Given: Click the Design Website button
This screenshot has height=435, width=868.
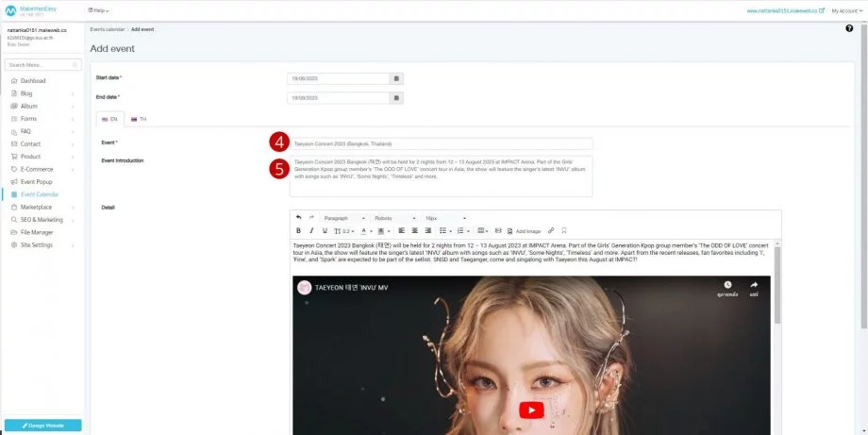Looking at the screenshot, I should (42, 425).
